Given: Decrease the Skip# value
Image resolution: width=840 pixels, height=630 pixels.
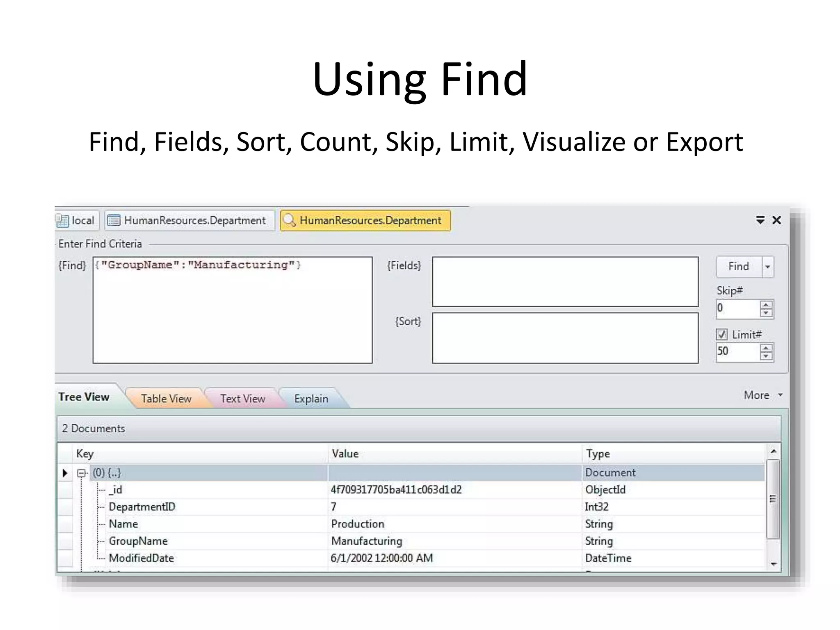Looking at the screenshot, I should [x=766, y=313].
